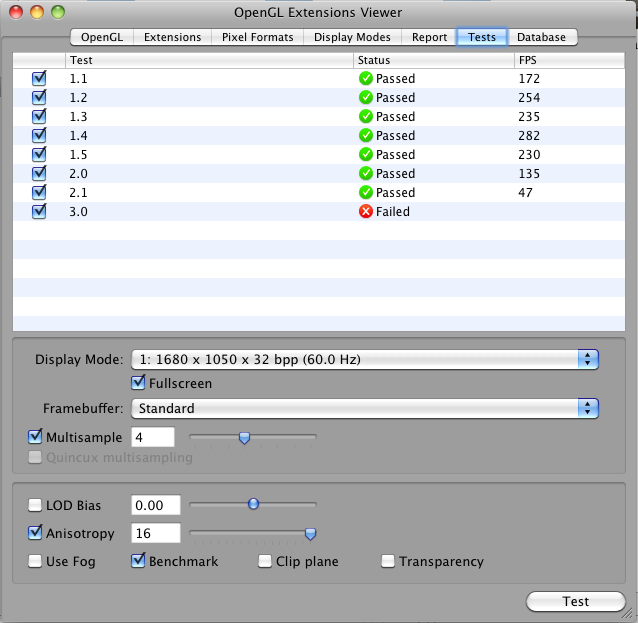Select the FPS value 282
This screenshot has height=623, width=638.
pyautogui.click(x=529, y=135)
